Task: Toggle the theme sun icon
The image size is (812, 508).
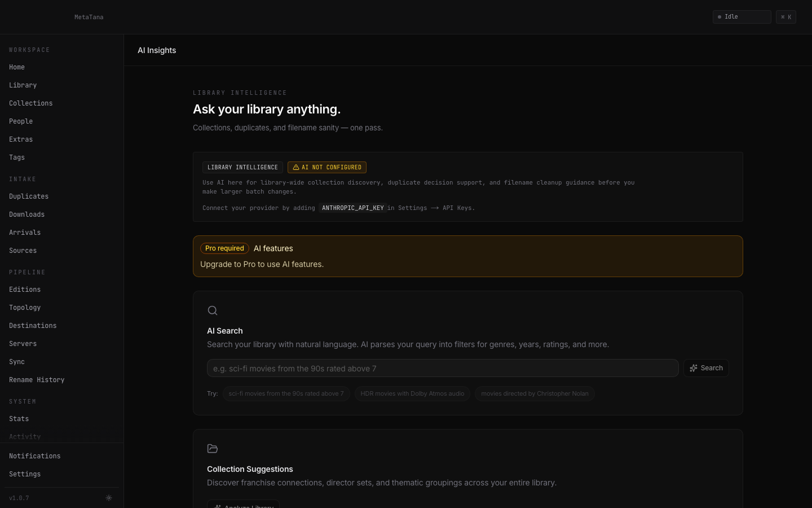Action: tap(109, 498)
